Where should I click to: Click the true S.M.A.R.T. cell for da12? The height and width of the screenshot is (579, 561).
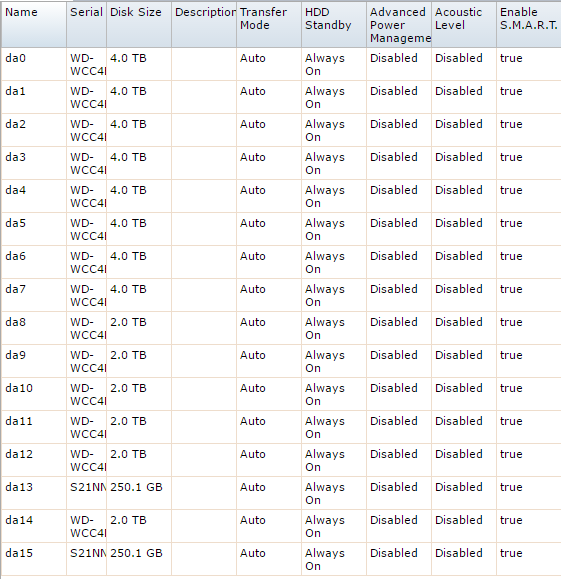(511, 454)
